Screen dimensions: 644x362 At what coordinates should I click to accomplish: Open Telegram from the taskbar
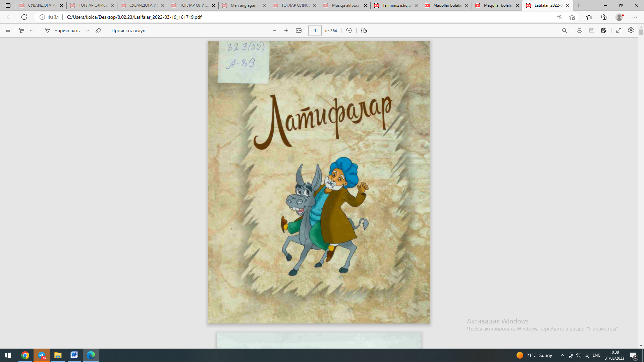42,355
